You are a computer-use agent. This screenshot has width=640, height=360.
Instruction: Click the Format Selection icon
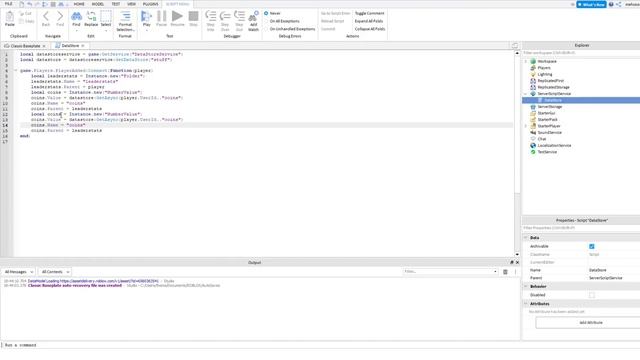(125, 16)
